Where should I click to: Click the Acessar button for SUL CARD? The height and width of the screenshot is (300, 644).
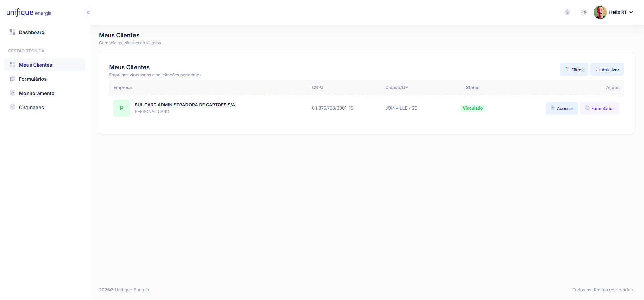coord(562,108)
